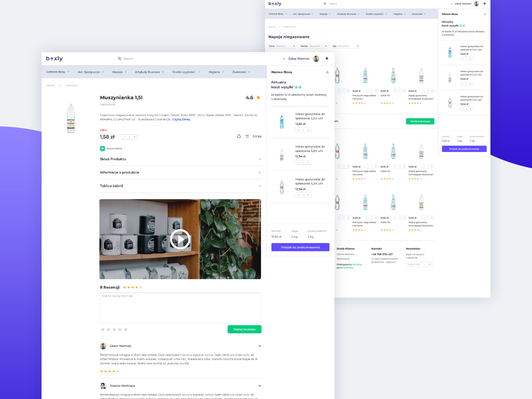
Task: Click the recycle icon near product weight
Action: click(x=239, y=136)
